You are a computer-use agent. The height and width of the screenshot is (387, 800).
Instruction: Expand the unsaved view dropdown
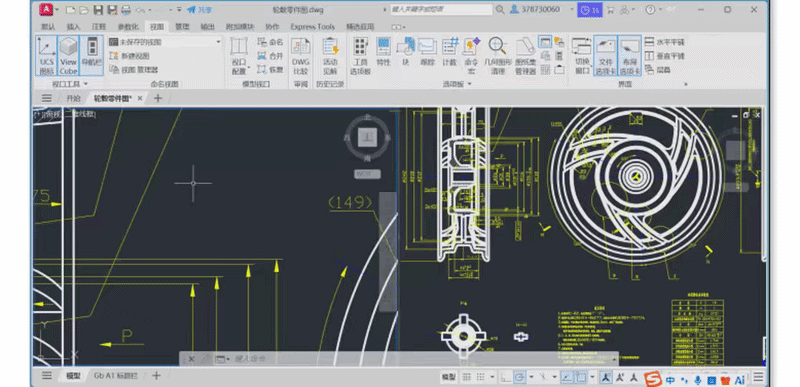tap(218, 42)
